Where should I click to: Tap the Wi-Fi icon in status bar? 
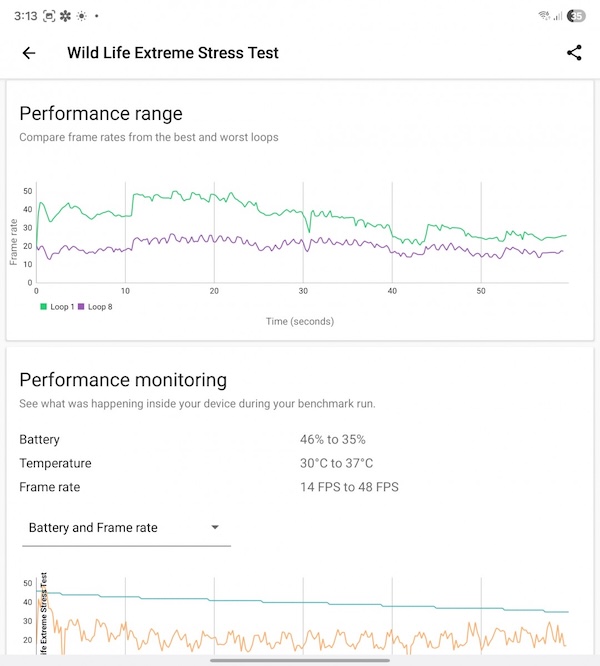(543, 16)
